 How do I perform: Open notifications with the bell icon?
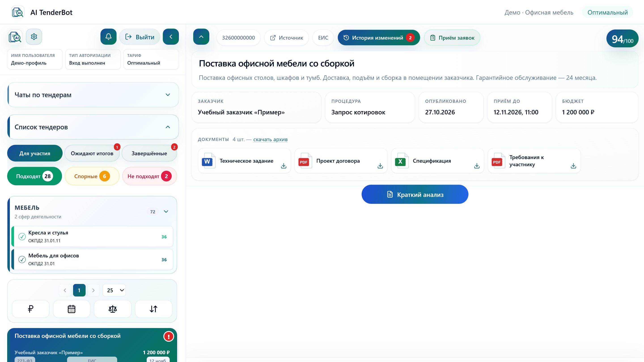(108, 37)
